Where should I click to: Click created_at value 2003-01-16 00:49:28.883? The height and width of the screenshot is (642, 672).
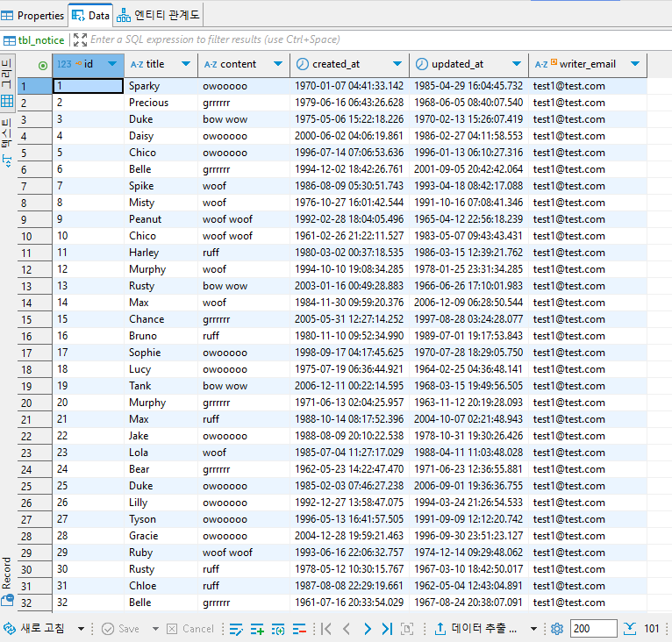pyautogui.click(x=349, y=286)
